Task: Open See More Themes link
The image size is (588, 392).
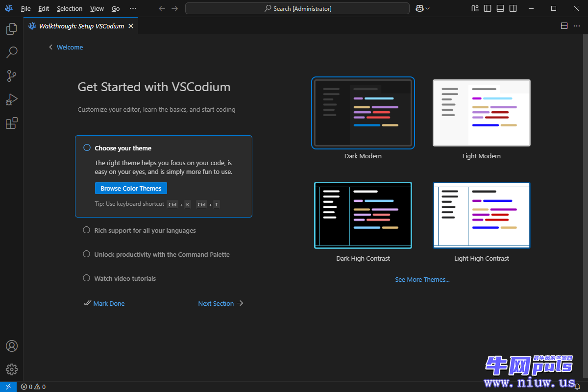Action: click(422, 279)
